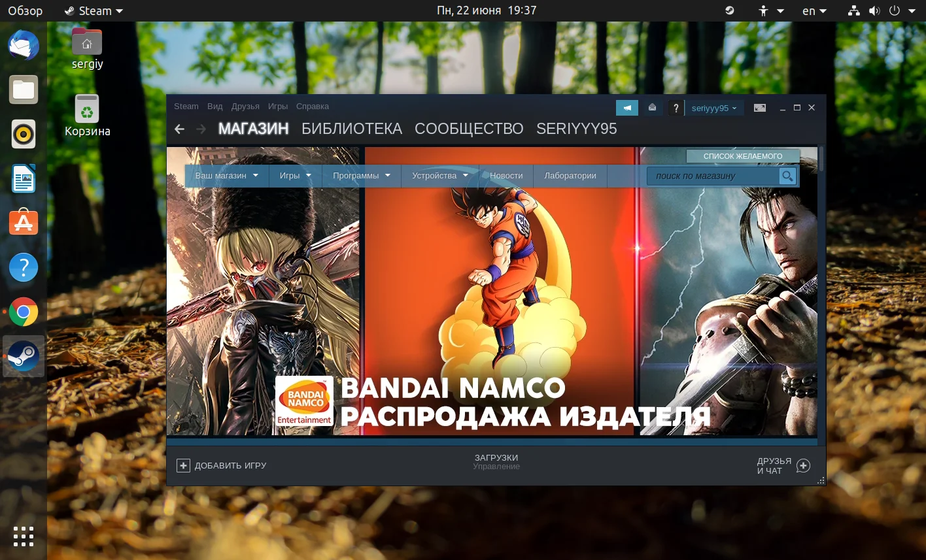Screen dimensions: 926x560
Task: Open the Игры menu in the menu bar
Action: tap(278, 107)
